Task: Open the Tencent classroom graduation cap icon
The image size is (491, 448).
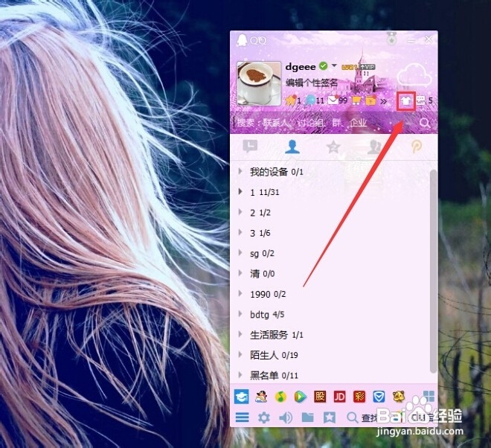Action: click(242, 397)
